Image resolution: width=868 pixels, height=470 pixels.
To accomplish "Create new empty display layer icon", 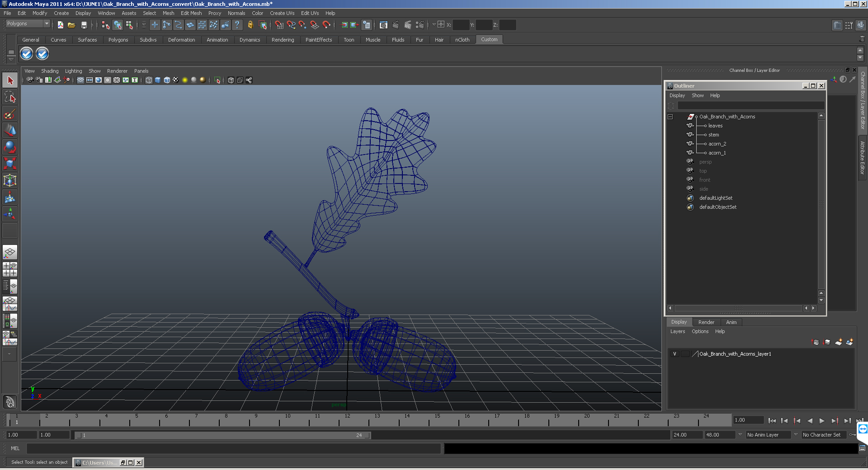I will [839, 342].
